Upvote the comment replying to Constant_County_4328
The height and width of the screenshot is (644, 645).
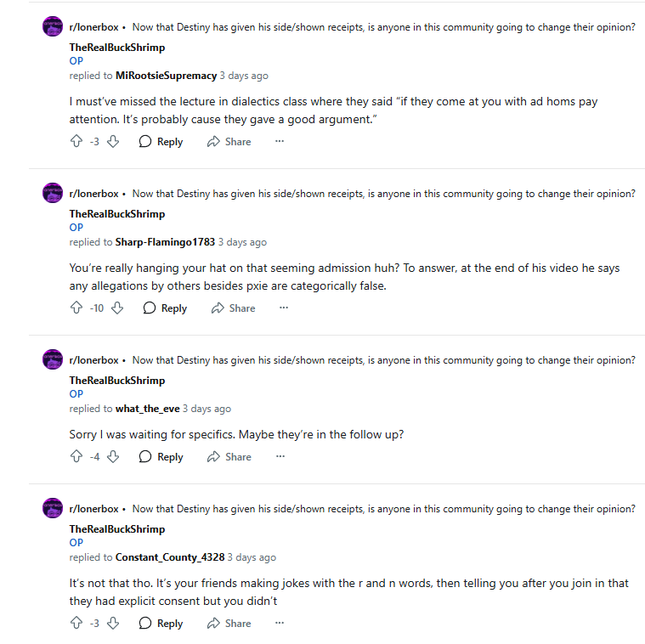tap(76, 623)
